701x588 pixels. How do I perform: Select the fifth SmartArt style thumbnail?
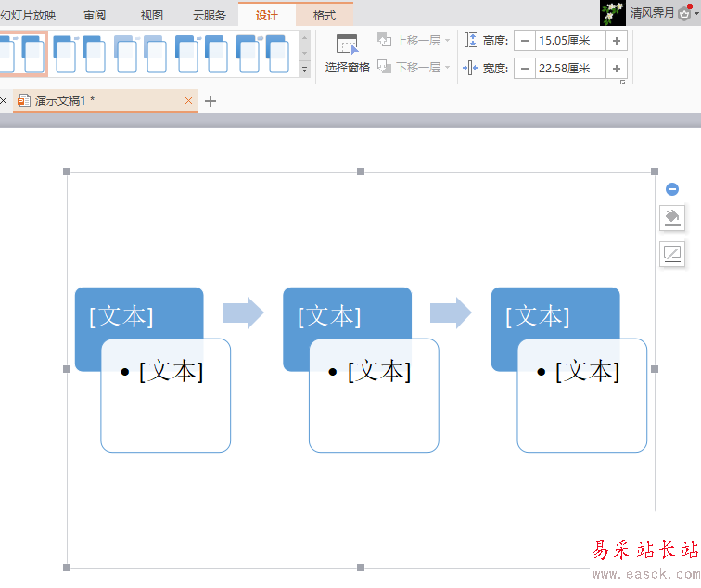point(262,54)
